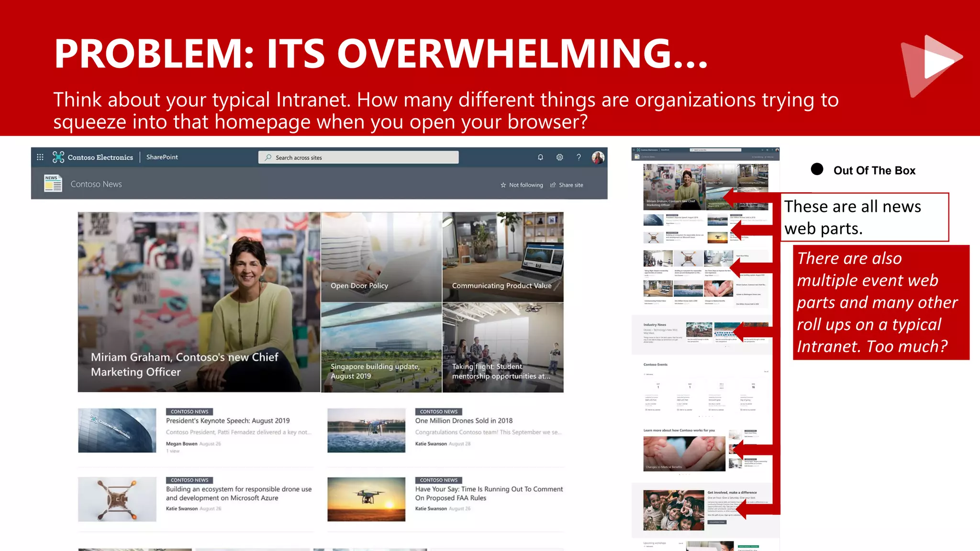Click Contoso Events heading in small page preview

point(655,364)
